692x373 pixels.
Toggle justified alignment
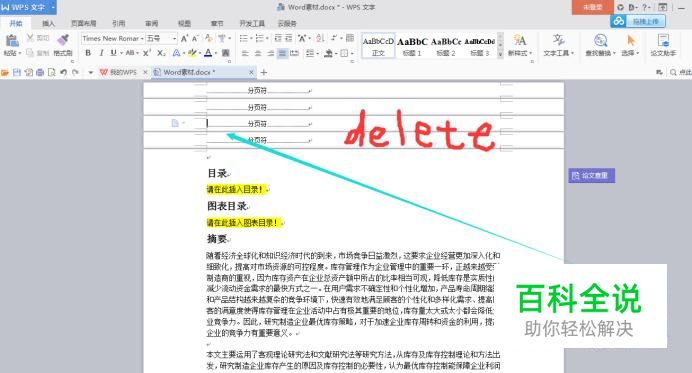pyautogui.click(x=282, y=53)
